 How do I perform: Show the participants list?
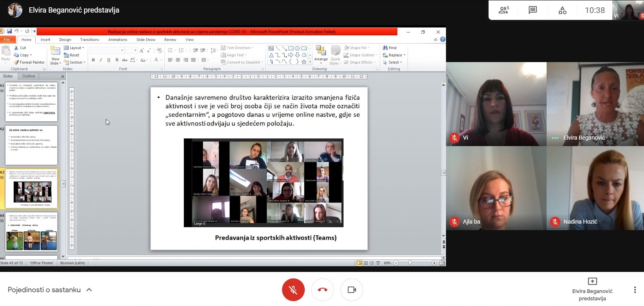point(504,10)
